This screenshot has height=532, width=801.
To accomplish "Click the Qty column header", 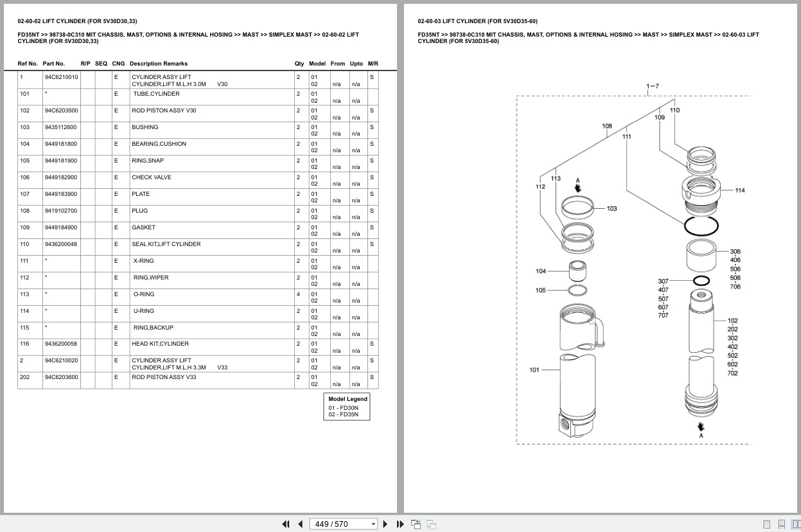I will click(299, 64).
